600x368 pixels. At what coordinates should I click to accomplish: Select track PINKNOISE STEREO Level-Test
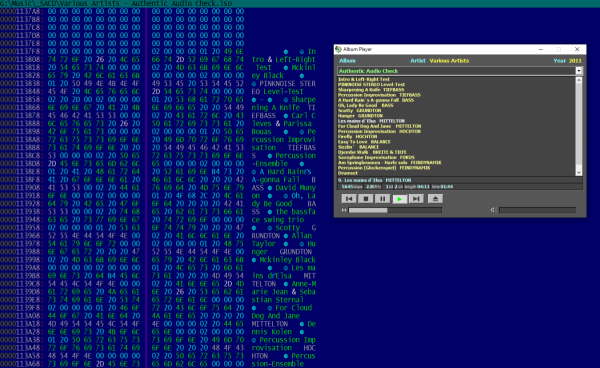pos(371,85)
